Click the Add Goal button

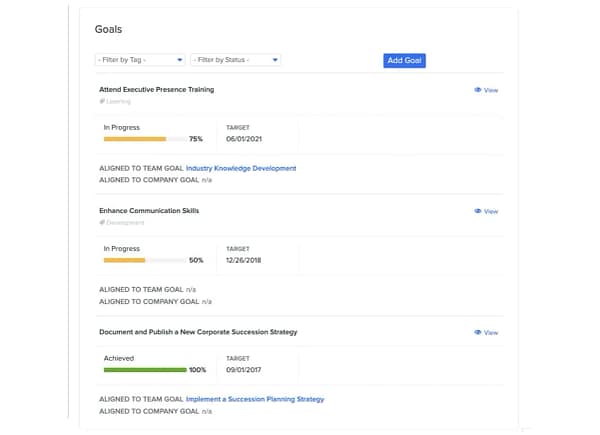405,60
